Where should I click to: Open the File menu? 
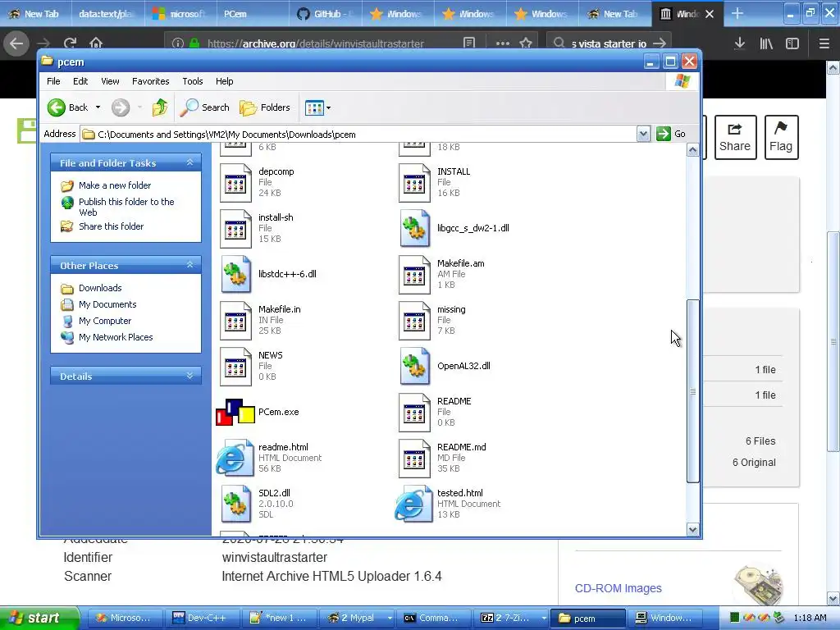(53, 81)
